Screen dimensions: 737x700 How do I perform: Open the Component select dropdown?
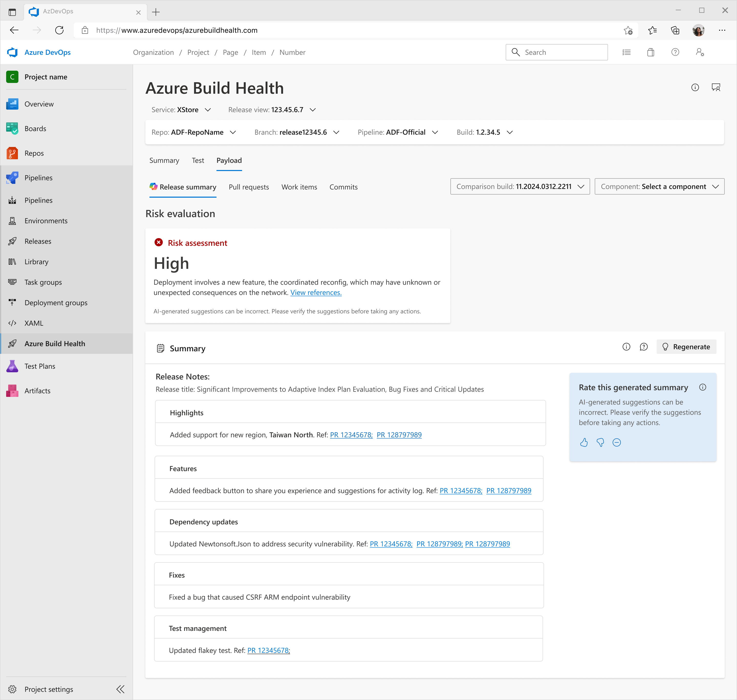[x=659, y=187]
